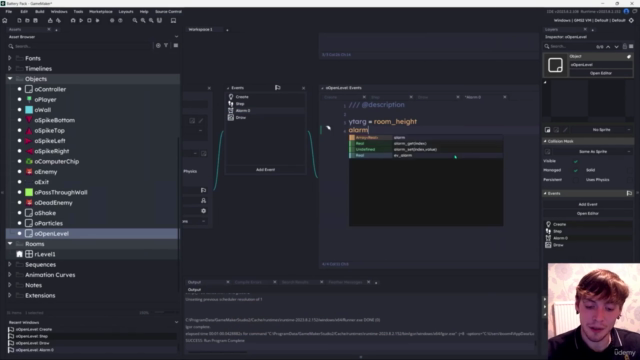
Task: Open the Start Page home icon
Action: point(5,20)
